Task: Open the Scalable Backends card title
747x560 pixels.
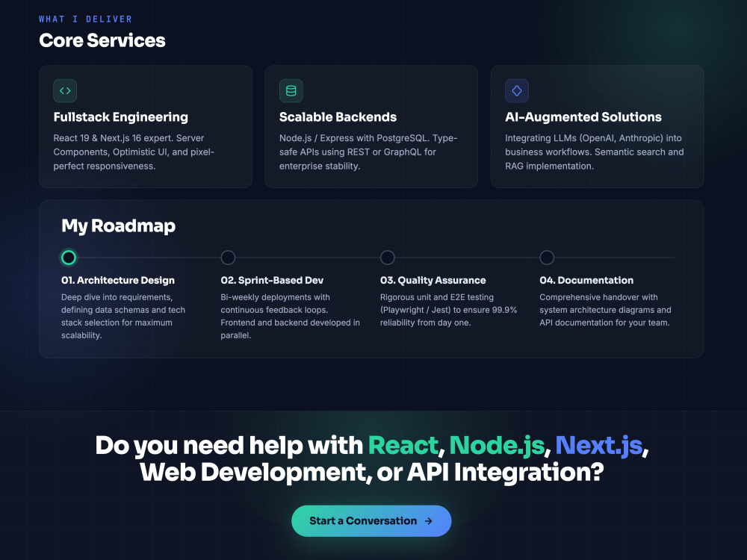Action: pyautogui.click(x=338, y=117)
